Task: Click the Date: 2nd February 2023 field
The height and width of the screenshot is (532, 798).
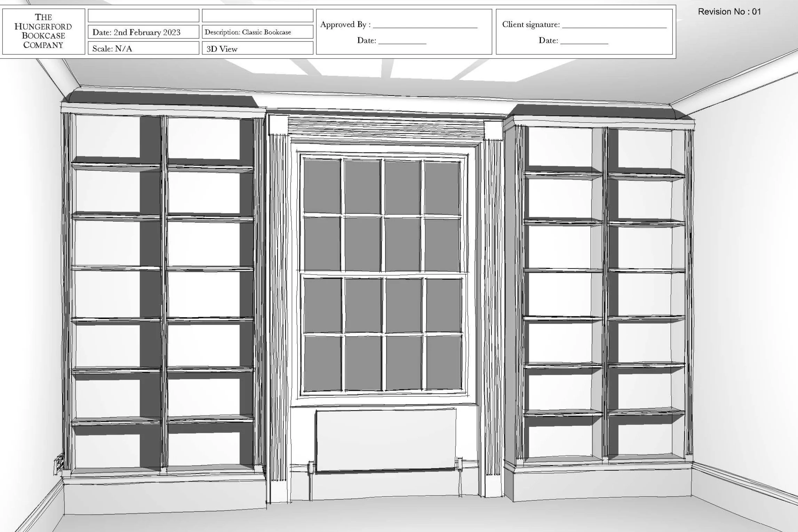Action: point(143,32)
